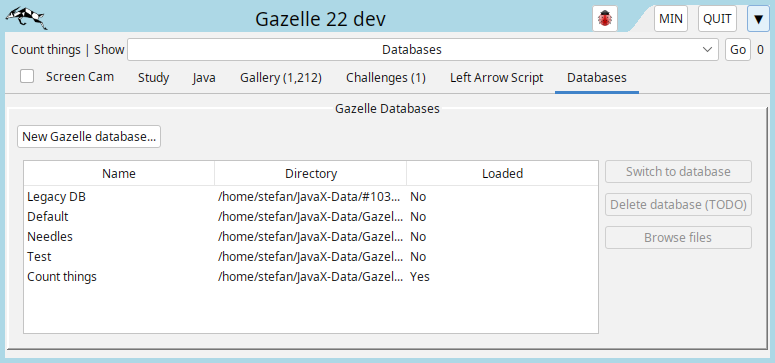Click the MIN button
Screen dimensions: 775x363
671,19
